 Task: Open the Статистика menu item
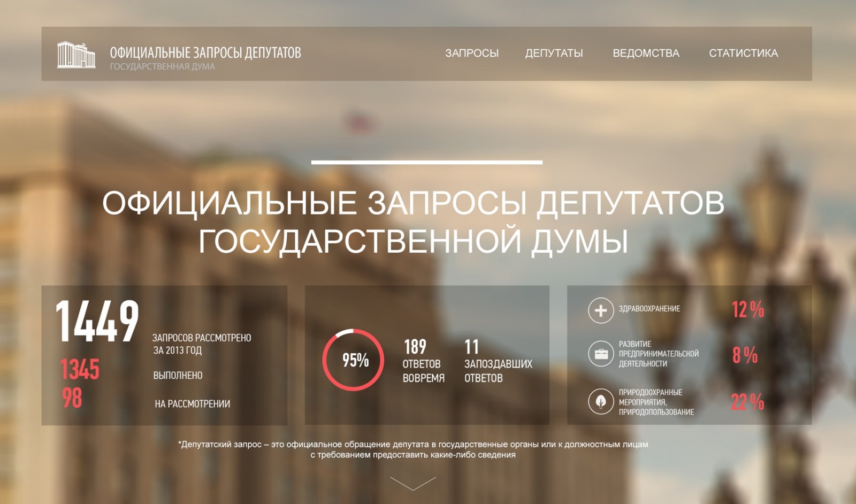pos(743,53)
